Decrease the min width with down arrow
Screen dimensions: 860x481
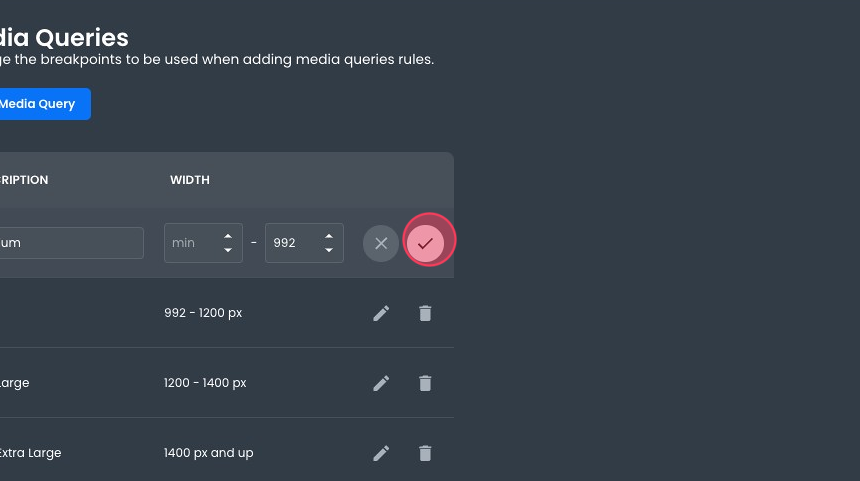click(228, 250)
